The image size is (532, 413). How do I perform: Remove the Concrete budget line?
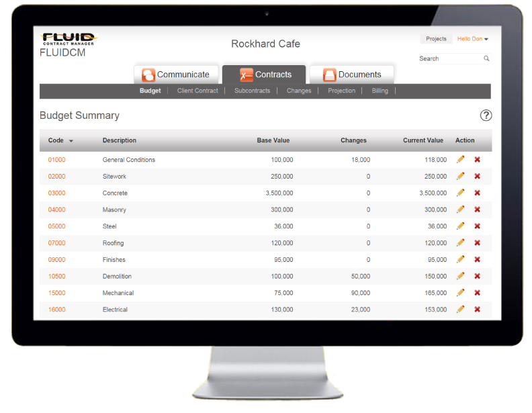tap(477, 193)
